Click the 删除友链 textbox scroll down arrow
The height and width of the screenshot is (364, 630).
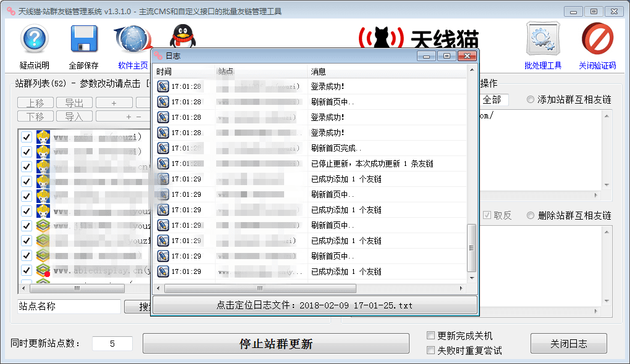pos(607,301)
